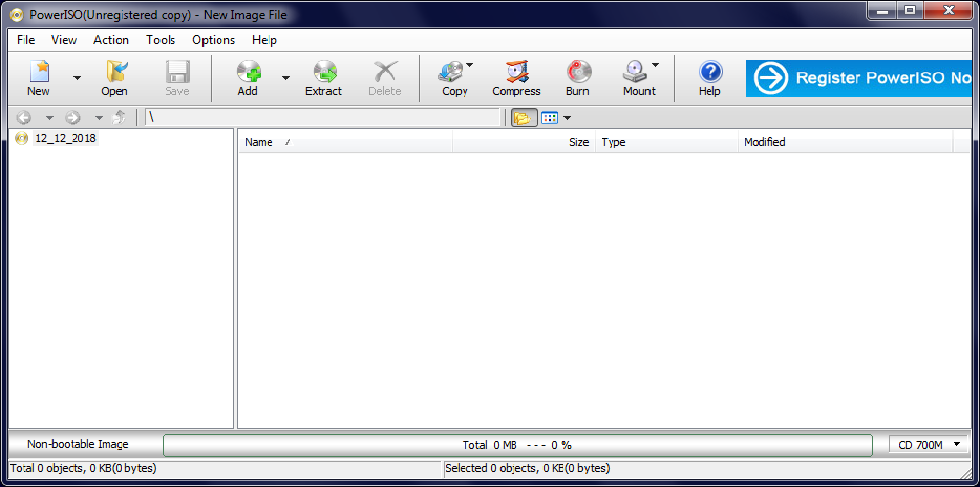Click the Total 0 objects status text
The image size is (980, 487).
click(x=83, y=468)
